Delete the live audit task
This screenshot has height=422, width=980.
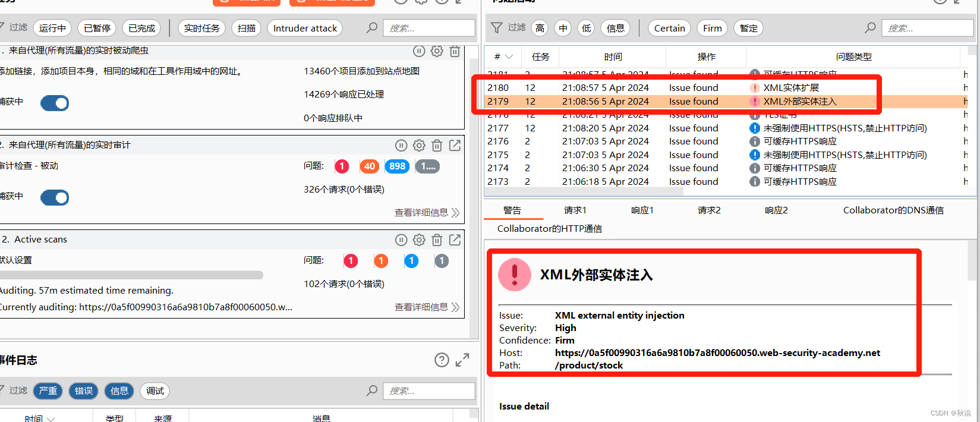[437, 146]
